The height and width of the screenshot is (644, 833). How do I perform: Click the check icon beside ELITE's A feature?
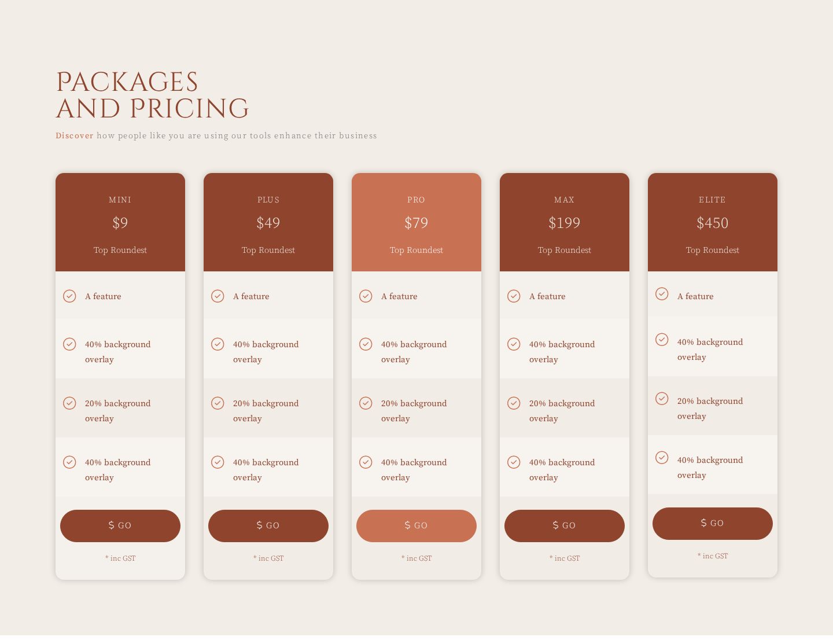tap(662, 294)
